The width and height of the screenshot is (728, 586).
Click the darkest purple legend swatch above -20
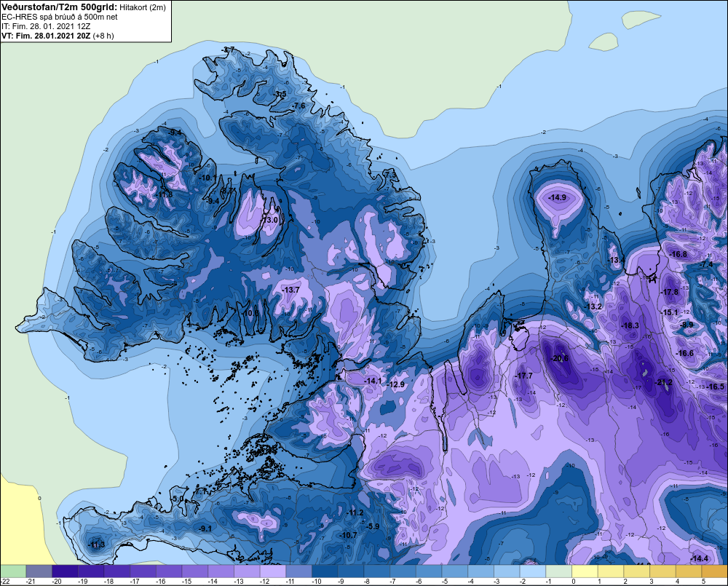(65, 571)
